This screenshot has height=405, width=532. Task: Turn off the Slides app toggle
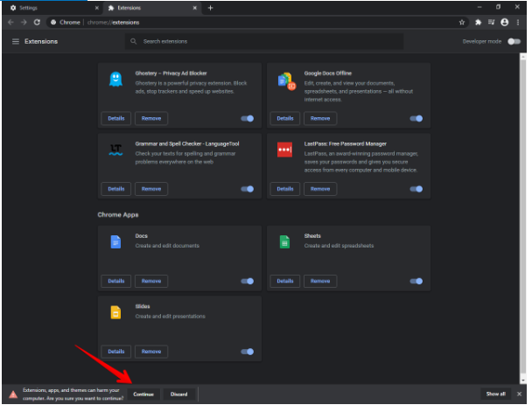pos(248,352)
